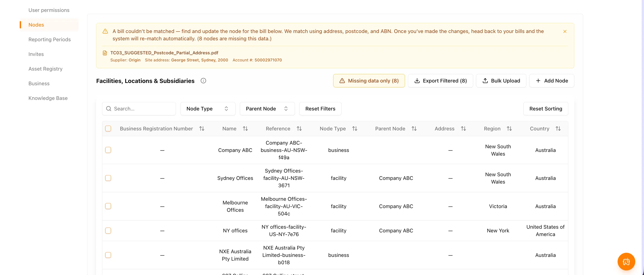Image resolution: width=644 pixels, height=275 pixels.
Task: Click Reset Sorting button
Action: (546, 109)
